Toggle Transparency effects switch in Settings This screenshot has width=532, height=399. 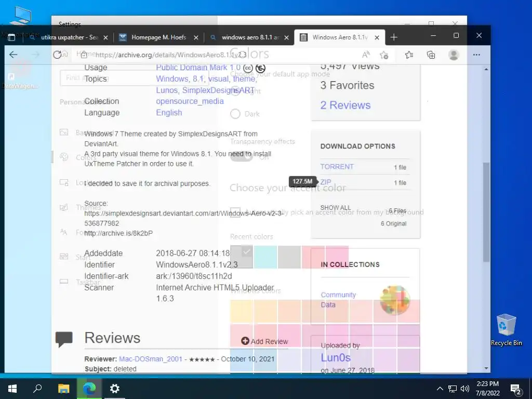pos(242,156)
